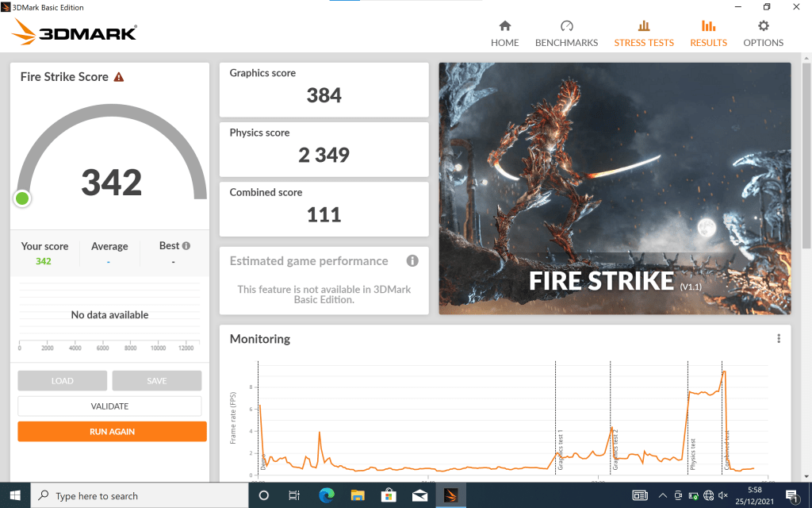Open the Mail app from the taskbar
The image size is (812, 508).
pos(419,495)
